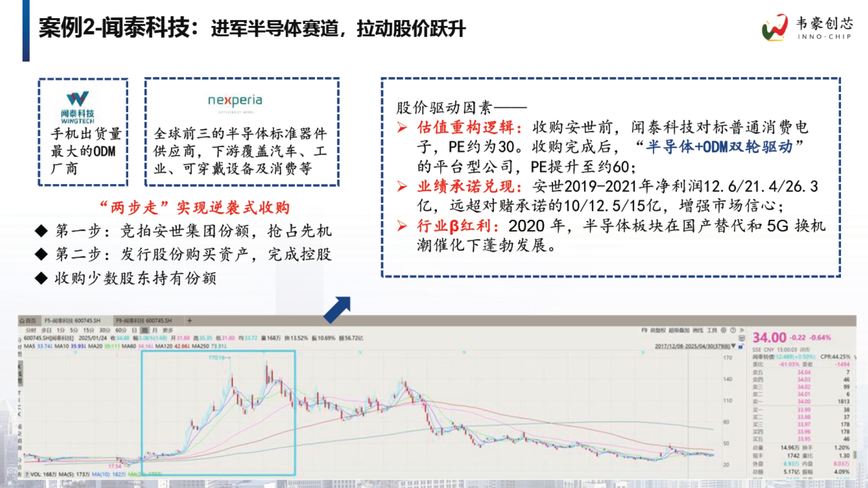
Task: Click the 委比 -61.03% value
Action: (789, 364)
